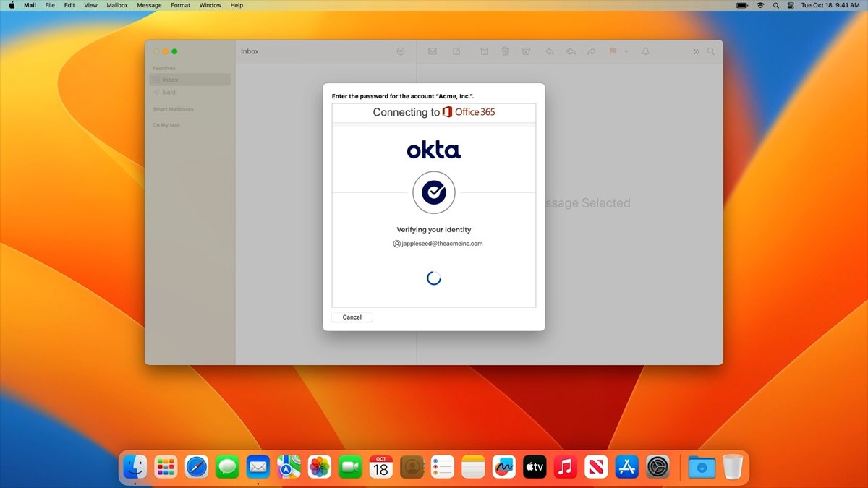This screenshot has height=488, width=868.
Task: Open Messages from the Dock
Action: [227, 467]
